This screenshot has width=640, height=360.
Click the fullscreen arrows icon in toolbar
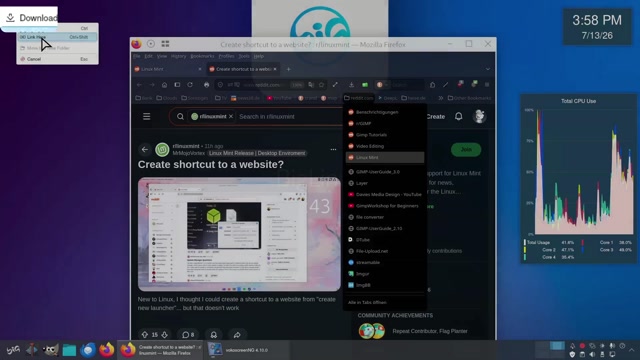click(335, 85)
